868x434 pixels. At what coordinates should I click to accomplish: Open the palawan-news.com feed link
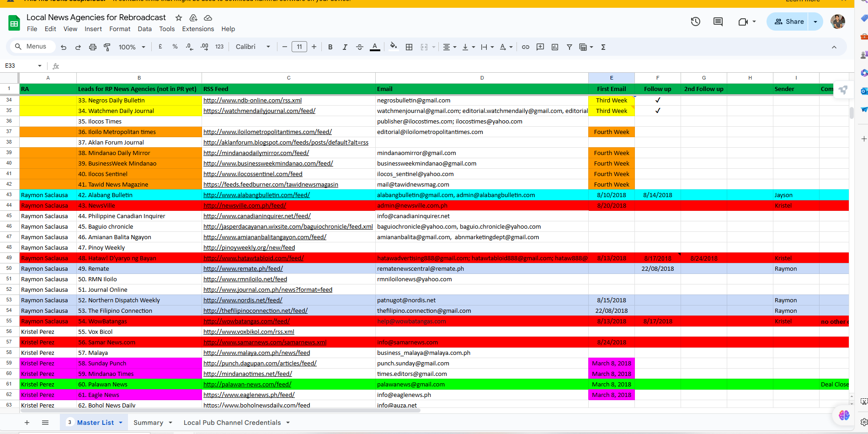(x=247, y=384)
